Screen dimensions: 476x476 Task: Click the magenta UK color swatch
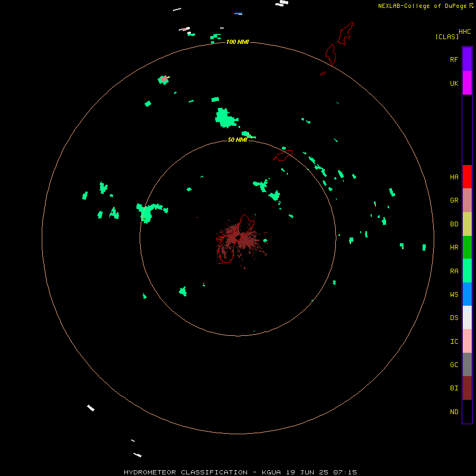[467, 83]
